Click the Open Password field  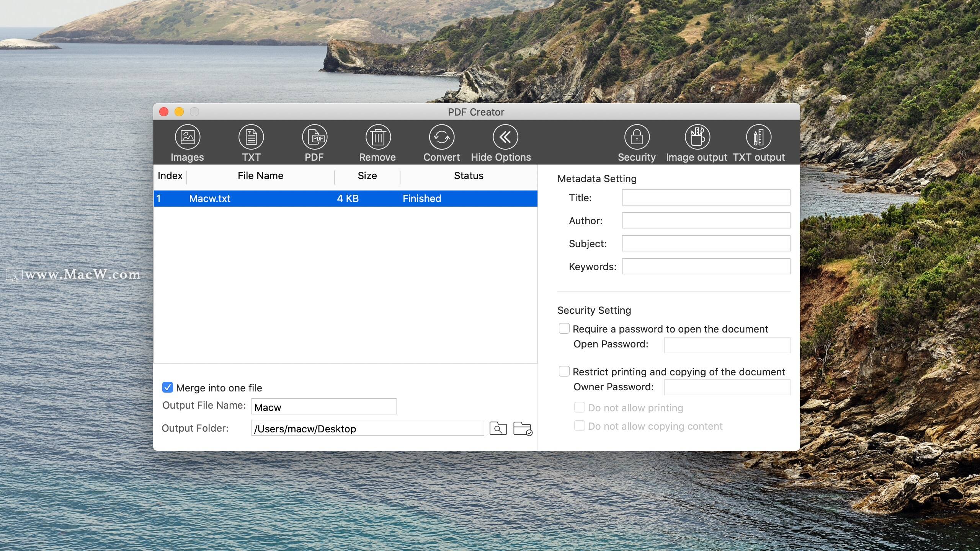click(727, 345)
